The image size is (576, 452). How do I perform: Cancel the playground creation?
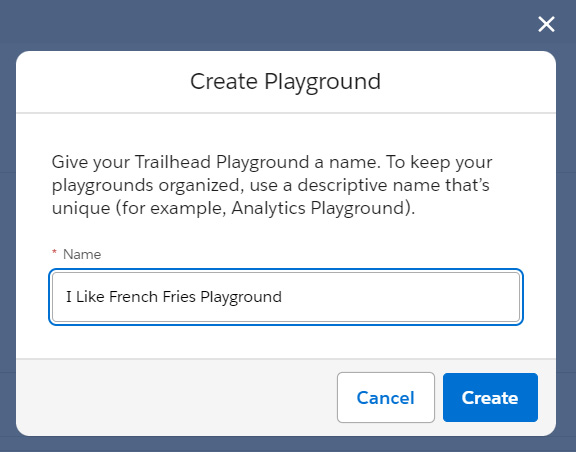click(x=386, y=397)
